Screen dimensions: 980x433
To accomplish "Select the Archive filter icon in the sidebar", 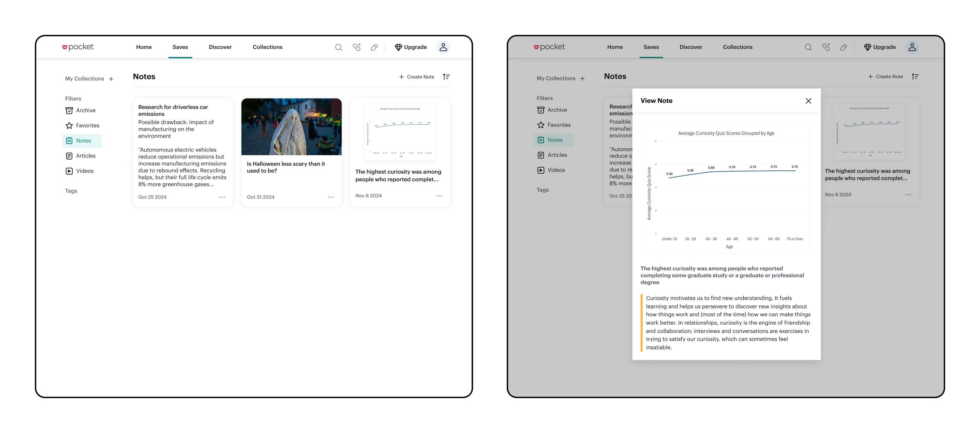I will click(69, 110).
